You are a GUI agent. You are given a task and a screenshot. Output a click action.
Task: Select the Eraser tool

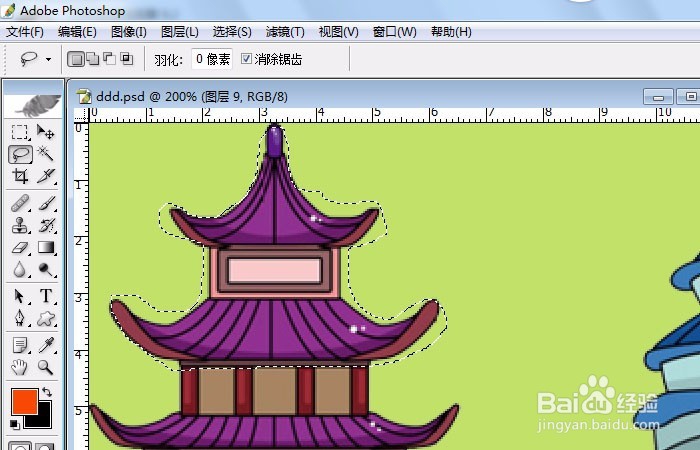pos(20,247)
